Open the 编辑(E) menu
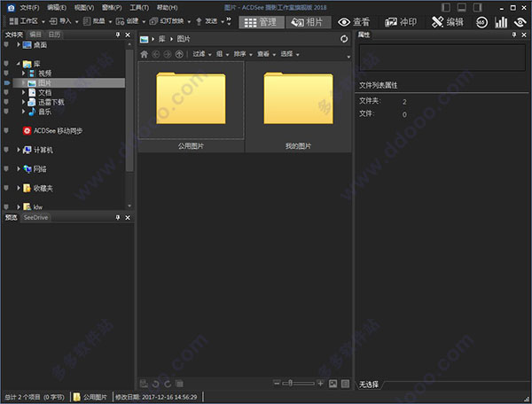 [x=57, y=7]
